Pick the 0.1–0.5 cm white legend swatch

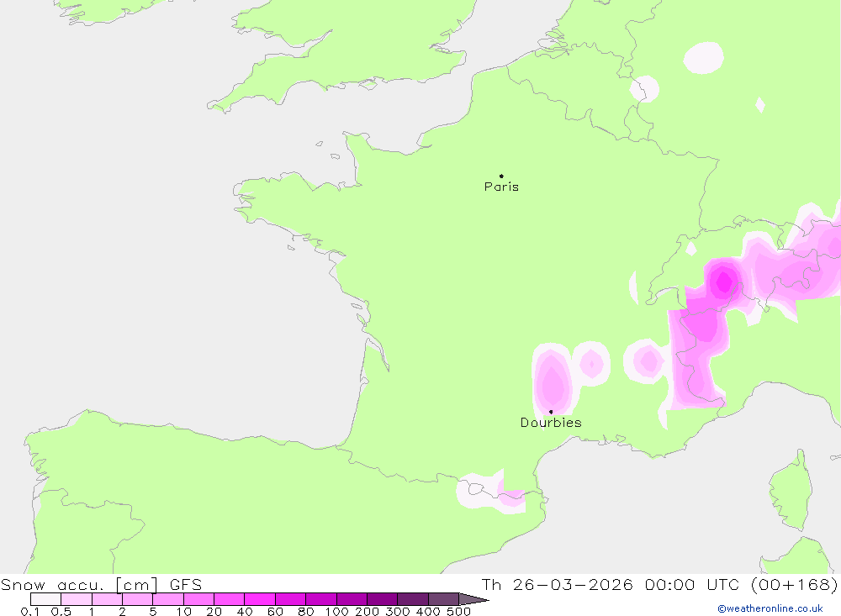coord(45,599)
